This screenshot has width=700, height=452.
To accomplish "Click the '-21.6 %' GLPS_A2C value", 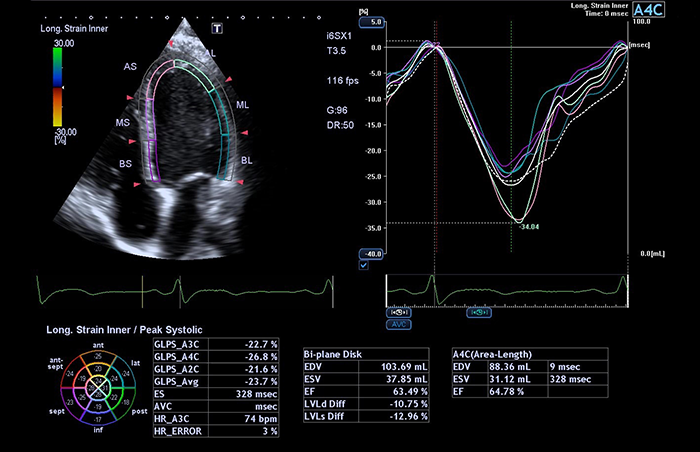I will [x=261, y=369].
